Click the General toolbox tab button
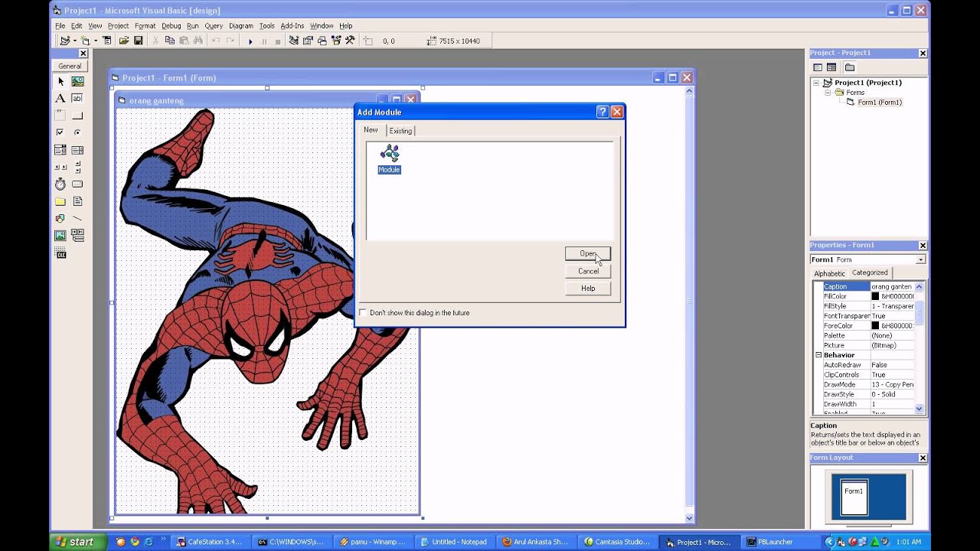Viewport: 980px width, 551px height. (x=70, y=66)
